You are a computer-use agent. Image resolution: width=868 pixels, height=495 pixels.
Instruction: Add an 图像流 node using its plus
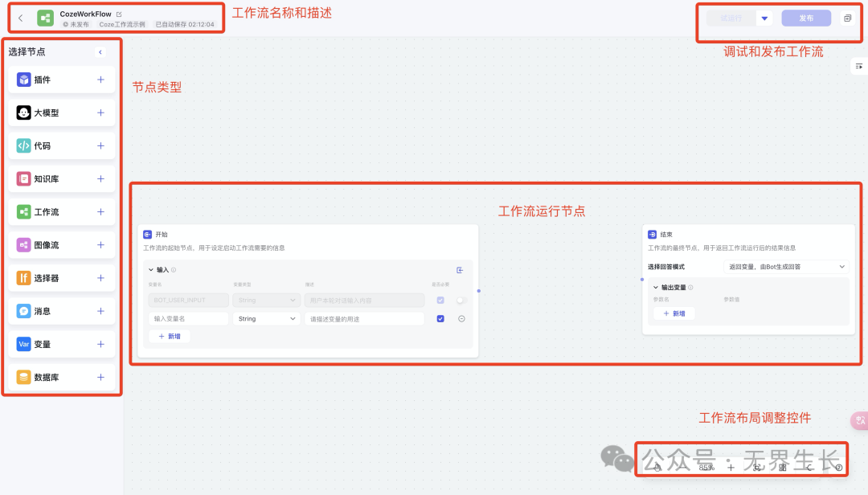pos(100,245)
